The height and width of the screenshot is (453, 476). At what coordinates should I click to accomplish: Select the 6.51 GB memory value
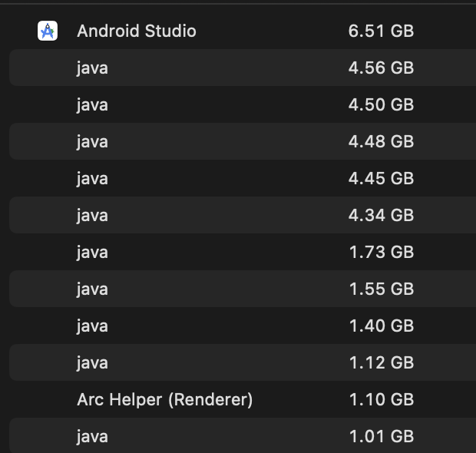click(x=381, y=31)
